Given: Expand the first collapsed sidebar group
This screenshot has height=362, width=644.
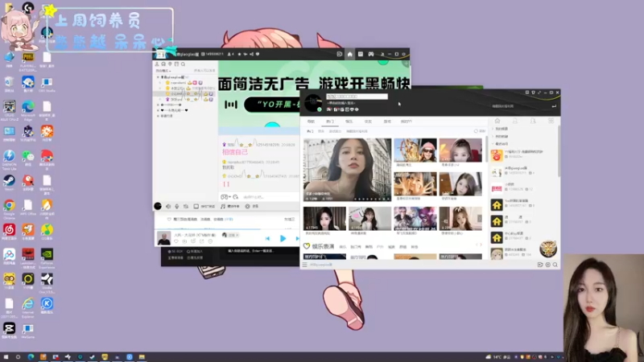Looking at the screenshot, I should pyautogui.click(x=493, y=129).
